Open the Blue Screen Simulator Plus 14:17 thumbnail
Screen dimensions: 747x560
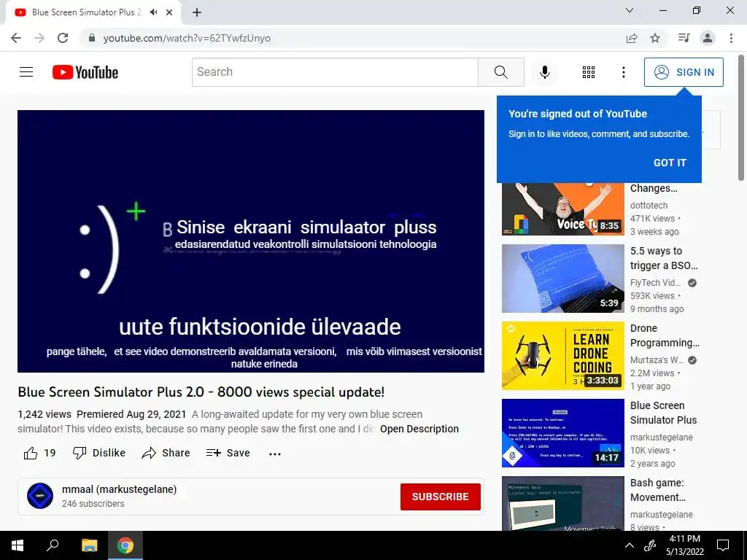562,433
